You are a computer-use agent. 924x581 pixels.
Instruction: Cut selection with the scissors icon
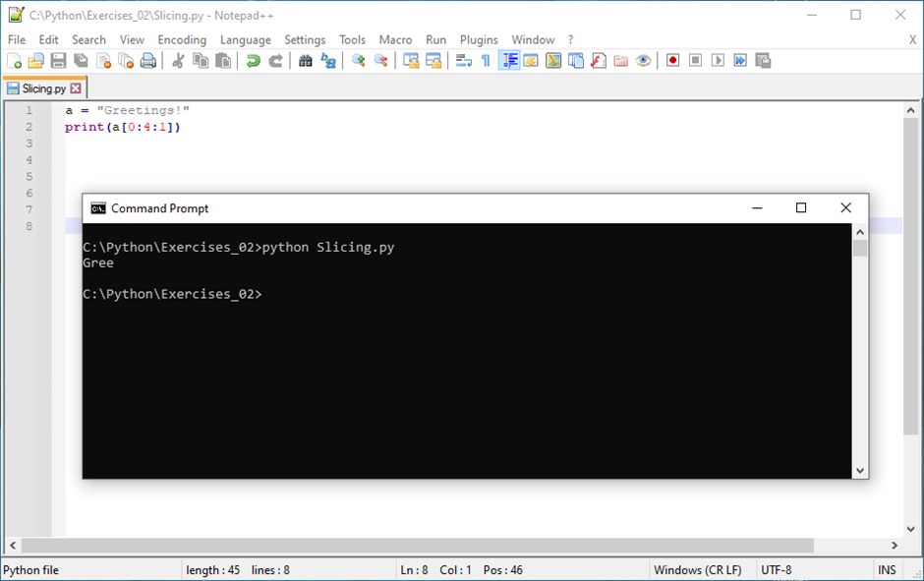178,61
